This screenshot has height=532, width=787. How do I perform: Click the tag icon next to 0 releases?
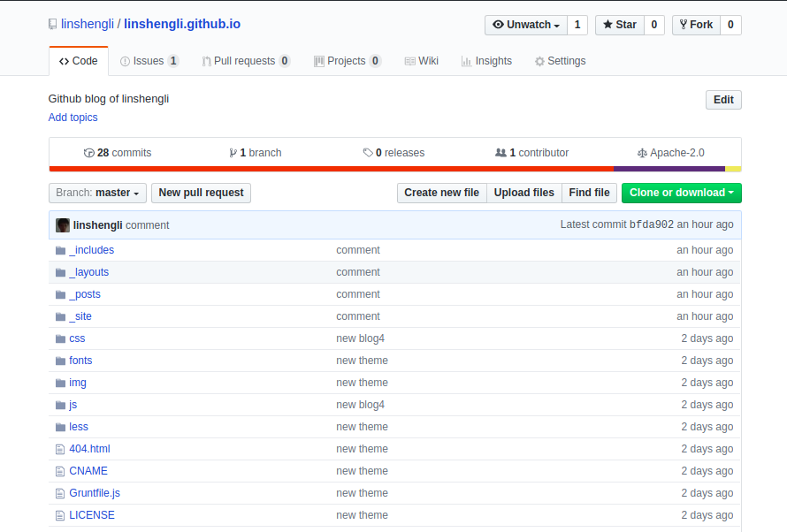(367, 152)
